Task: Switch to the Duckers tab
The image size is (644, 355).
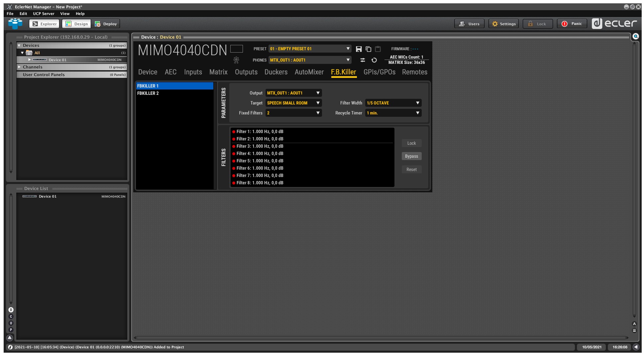Action: click(276, 72)
